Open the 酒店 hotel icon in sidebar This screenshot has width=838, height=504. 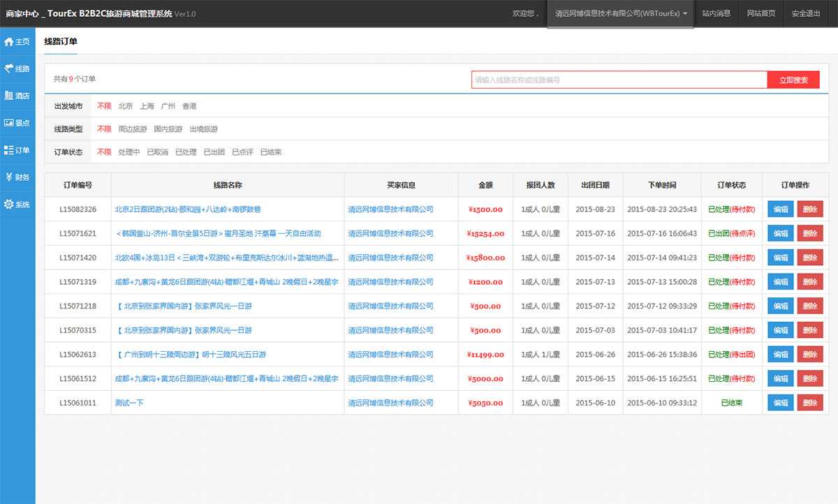[x=9, y=96]
